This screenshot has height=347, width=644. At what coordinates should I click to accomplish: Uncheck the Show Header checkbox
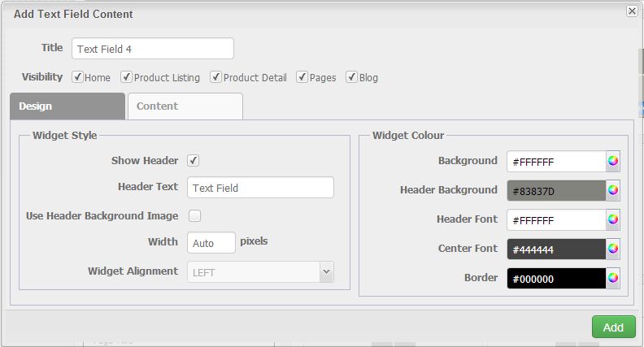click(193, 161)
